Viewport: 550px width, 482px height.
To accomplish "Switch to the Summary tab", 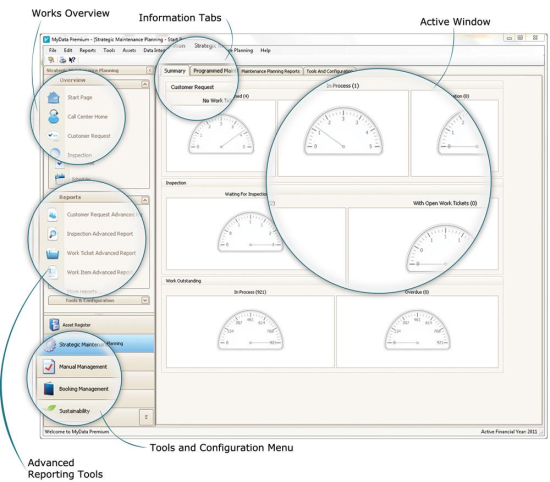I will pyautogui.click(x=175, y=71).
